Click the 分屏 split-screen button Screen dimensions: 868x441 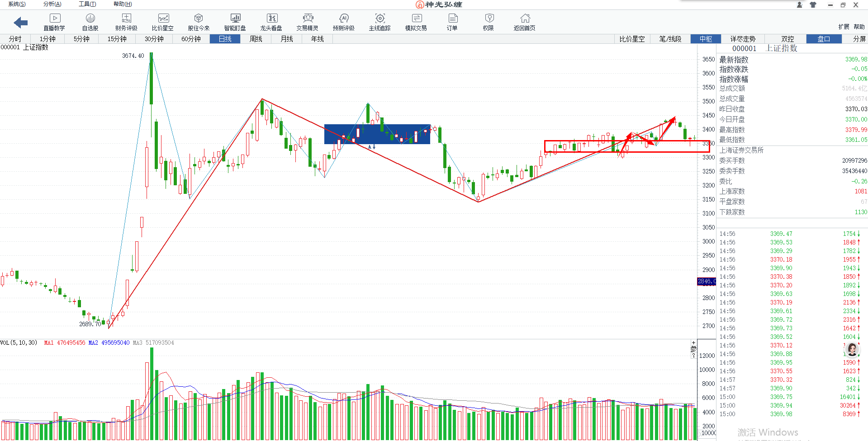pyautogui.click(x=859, y=39)
